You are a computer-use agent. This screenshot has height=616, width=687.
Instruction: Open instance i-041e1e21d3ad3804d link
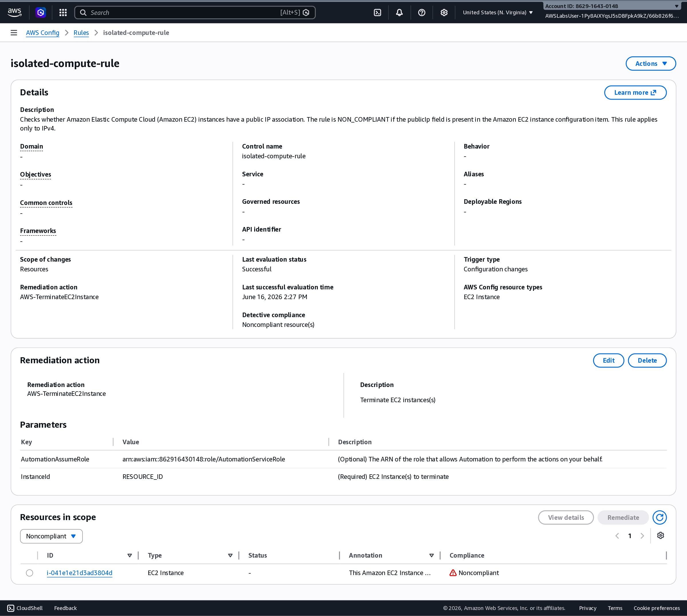point(80,573)
